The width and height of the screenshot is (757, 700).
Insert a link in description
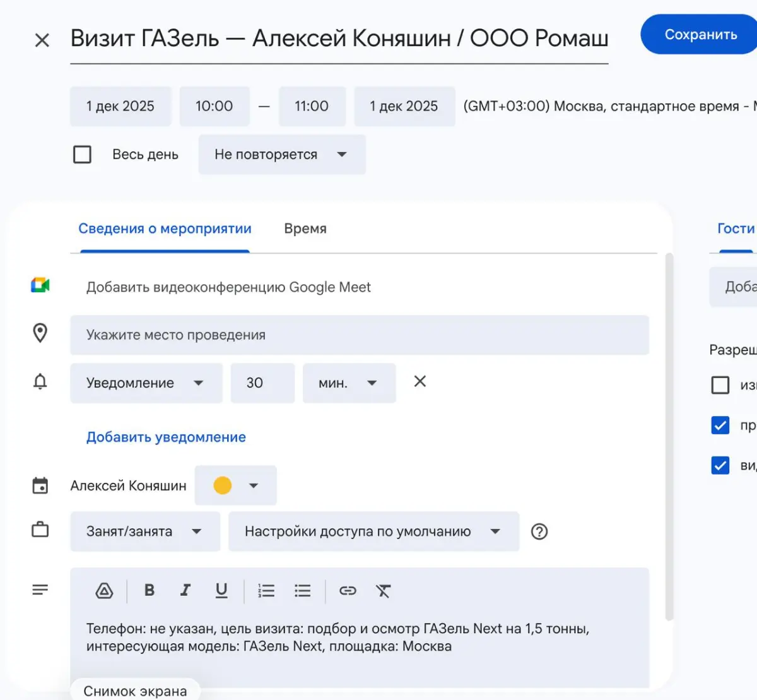pos(348,591)
